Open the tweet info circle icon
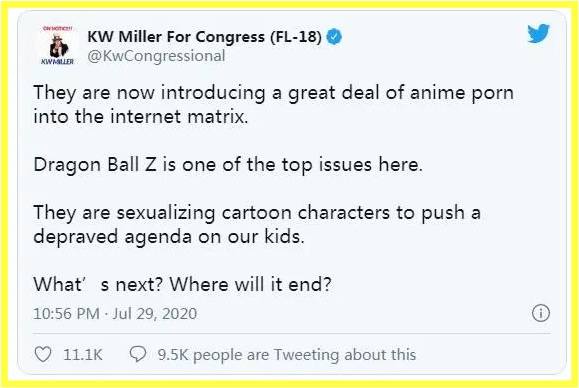The height and width of the screenshot is (388, 579). click(541, 313)
